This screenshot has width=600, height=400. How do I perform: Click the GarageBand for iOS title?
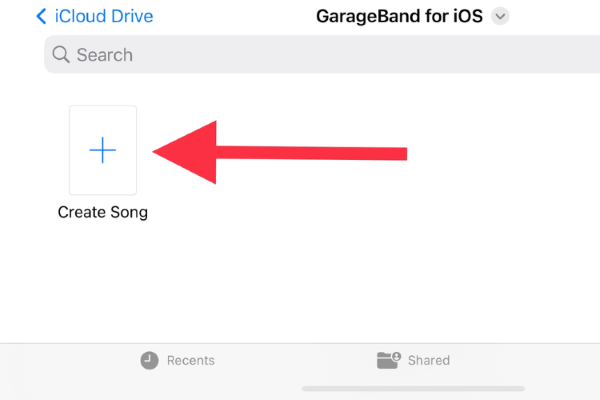[x=397, y=17]
